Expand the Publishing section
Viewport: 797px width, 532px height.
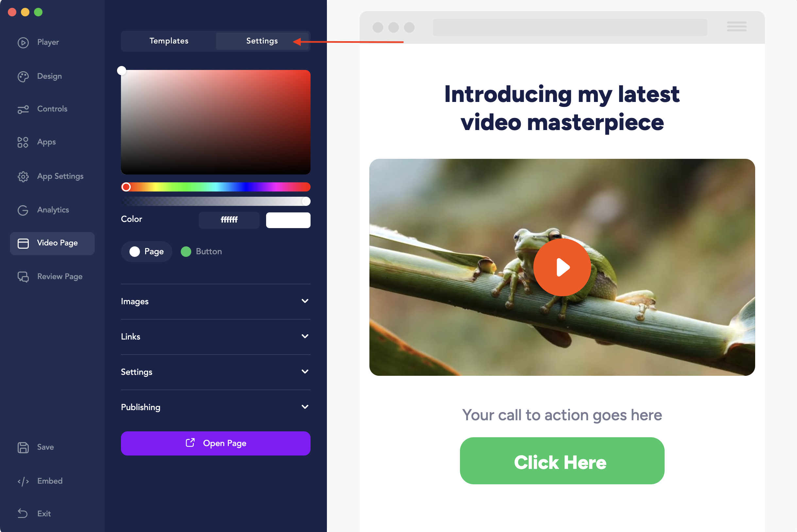coord(215,407)
